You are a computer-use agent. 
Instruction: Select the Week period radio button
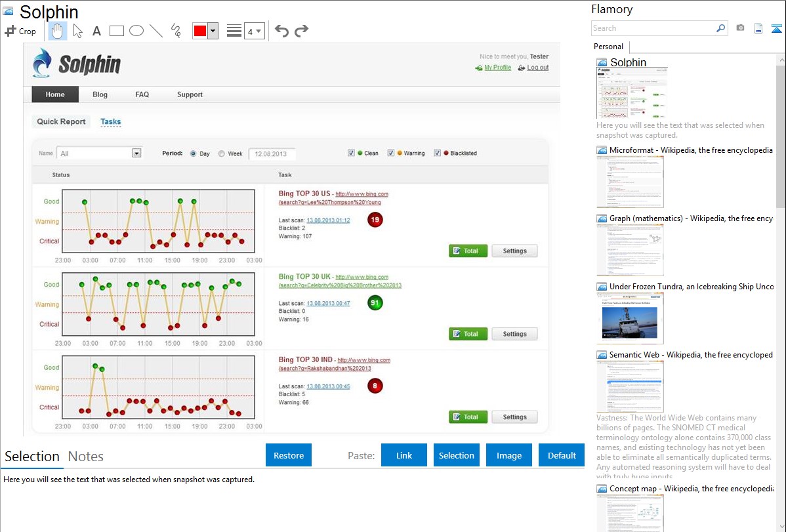click(x=222, y=154)
